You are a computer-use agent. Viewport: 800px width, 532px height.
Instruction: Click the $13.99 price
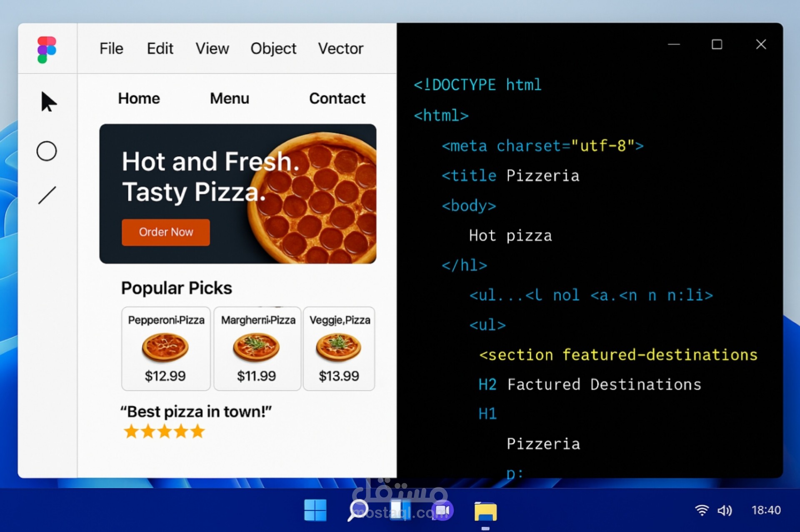point(339,376)
